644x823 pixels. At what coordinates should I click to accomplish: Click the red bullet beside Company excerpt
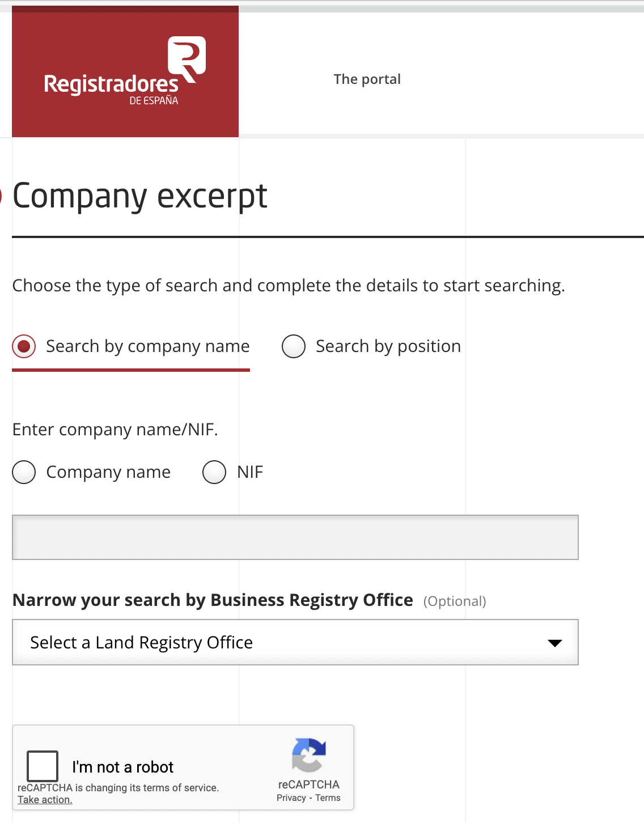pyautogui.click(x=1, y=196)
